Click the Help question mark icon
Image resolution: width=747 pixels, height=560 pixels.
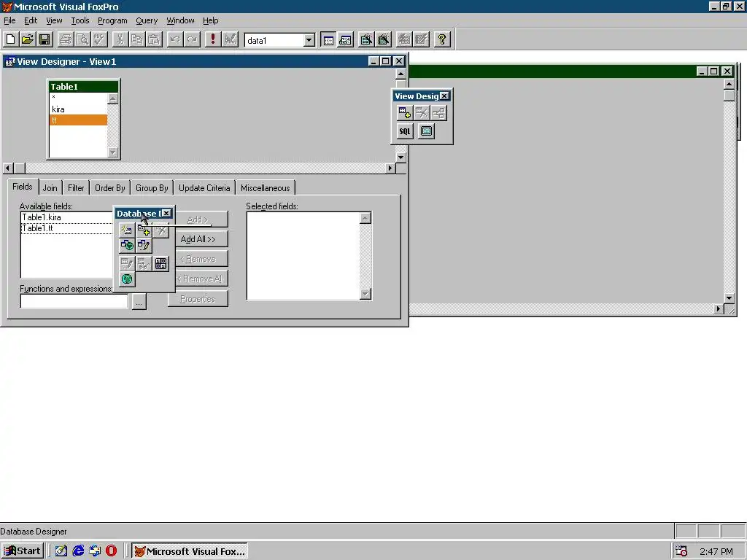(442, 39)
